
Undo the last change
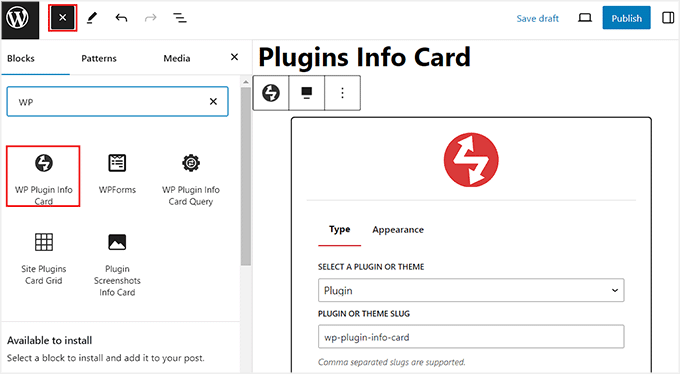pyautogui.click(x=121, y=18)
